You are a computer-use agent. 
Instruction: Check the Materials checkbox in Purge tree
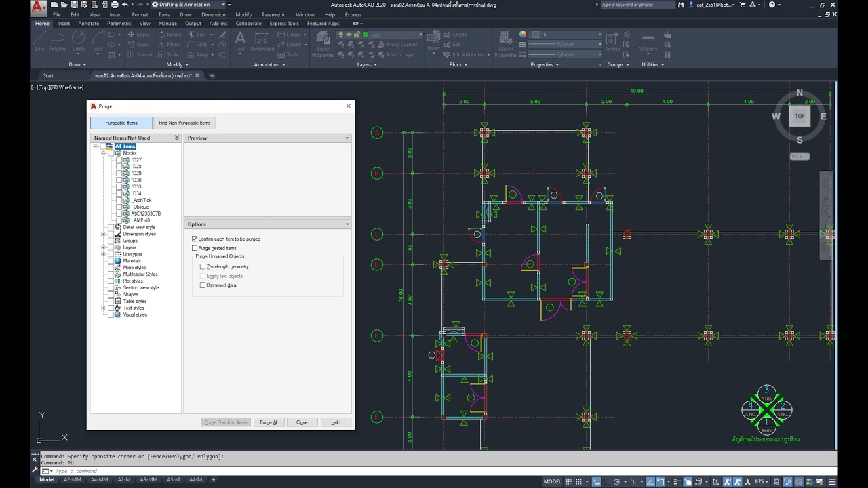[x=111, y=261]
